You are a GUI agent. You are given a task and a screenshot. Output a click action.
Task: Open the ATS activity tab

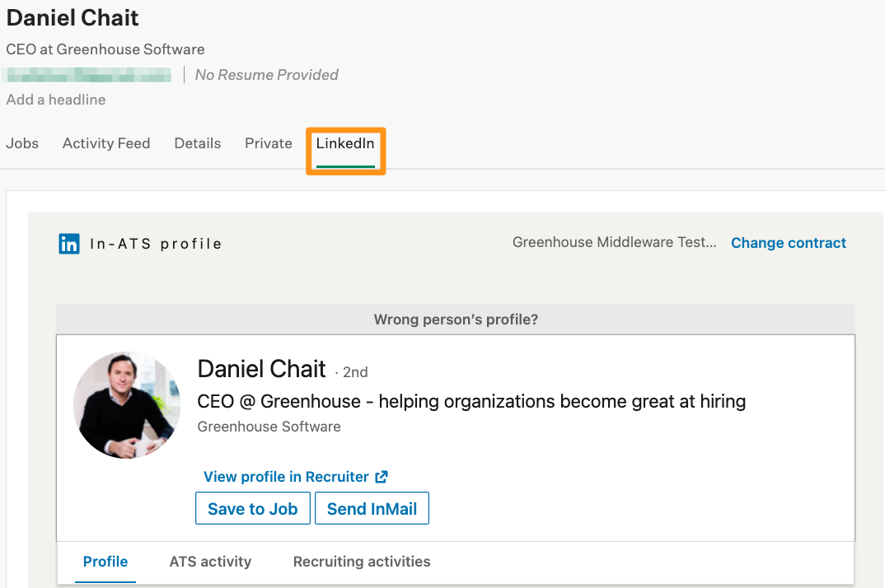point(210,562)
